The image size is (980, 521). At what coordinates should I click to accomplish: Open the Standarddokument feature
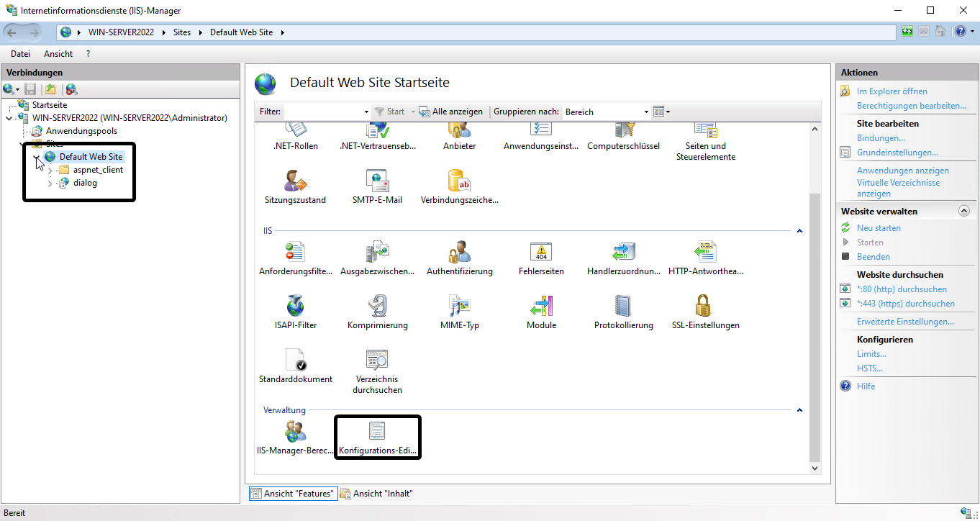[x=295, y=366]
